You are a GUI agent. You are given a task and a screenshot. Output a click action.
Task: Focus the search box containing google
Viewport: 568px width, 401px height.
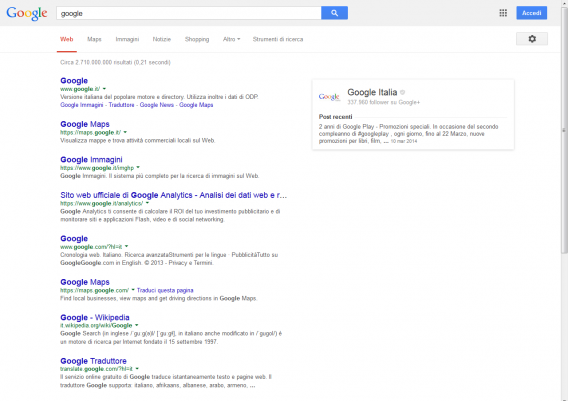coord(189,13)
